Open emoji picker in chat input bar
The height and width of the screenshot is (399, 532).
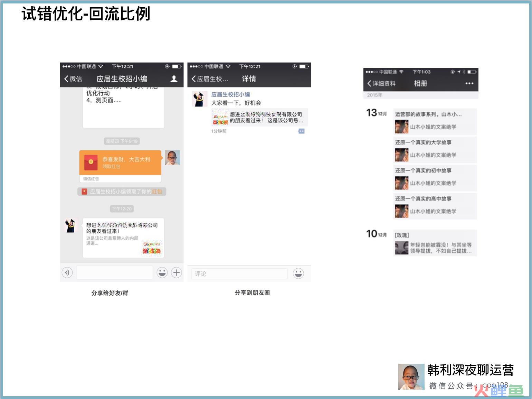[162, 272]
